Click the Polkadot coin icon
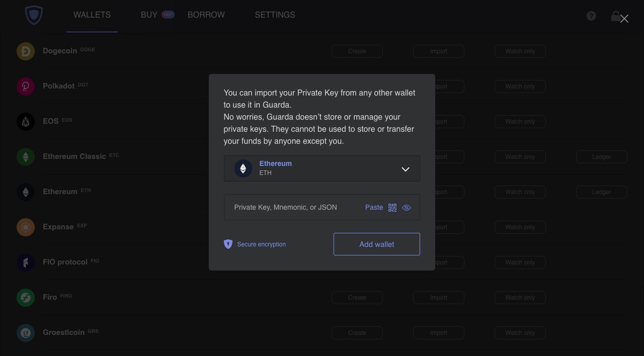 click(26, 86)
